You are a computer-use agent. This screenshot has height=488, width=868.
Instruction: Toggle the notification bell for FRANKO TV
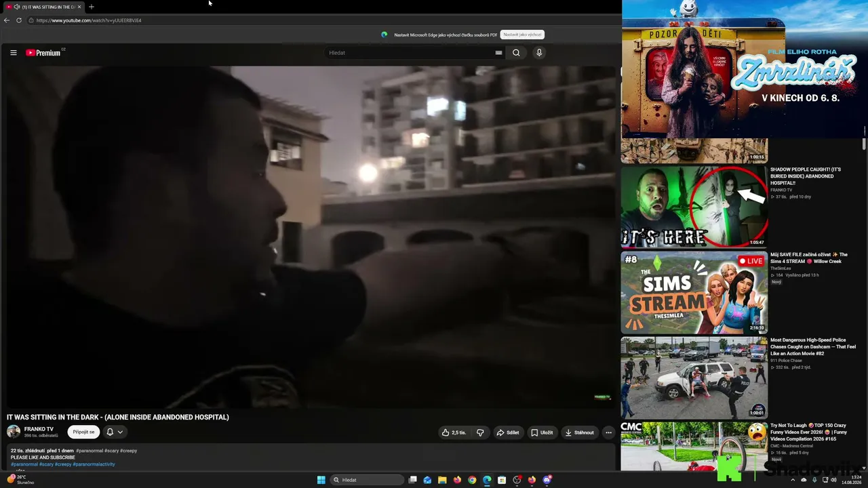[110, 432]
